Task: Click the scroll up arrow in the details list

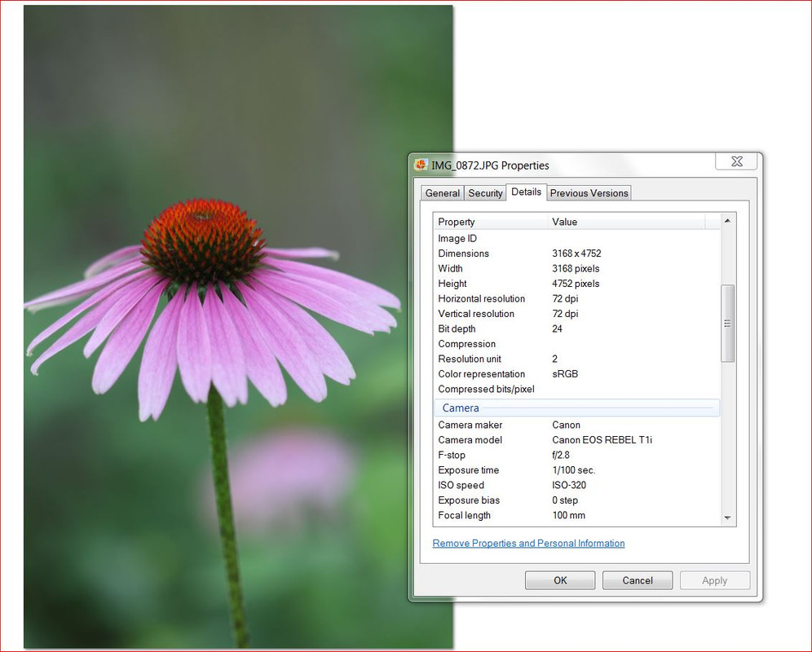Action: tap(727, 221)
